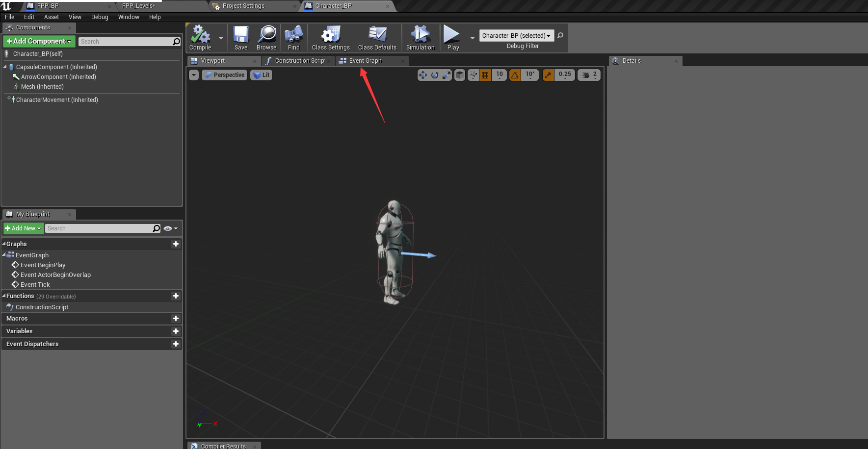Select the Rotate transform tool
Screen dimensions: 868x449
click(435, 75)
